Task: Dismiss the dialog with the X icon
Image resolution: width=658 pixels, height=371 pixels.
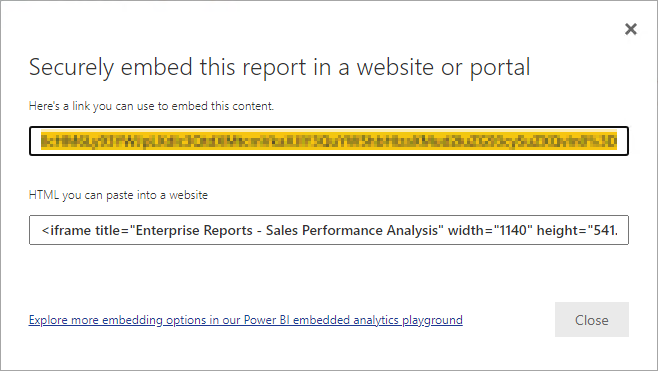Action: tap(631, 29)
